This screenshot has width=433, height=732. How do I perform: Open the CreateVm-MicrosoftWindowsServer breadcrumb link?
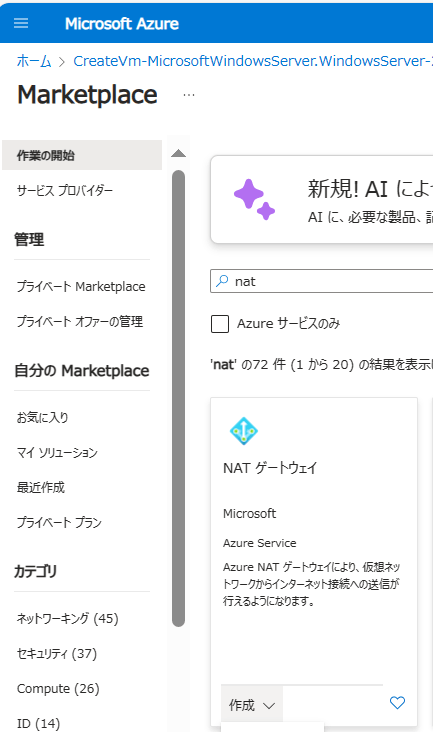click(253, 61)
